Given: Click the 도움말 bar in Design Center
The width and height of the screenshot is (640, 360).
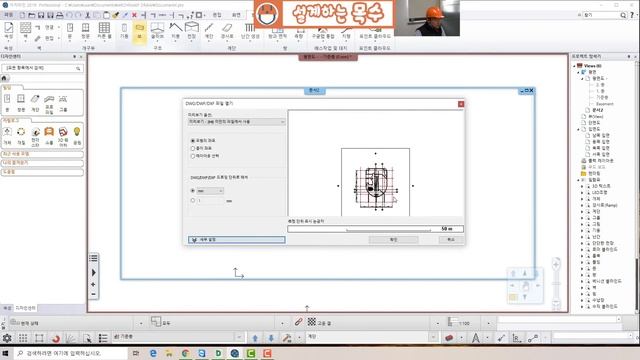Looking at the screenshot, I should click(x=42, y=172).
